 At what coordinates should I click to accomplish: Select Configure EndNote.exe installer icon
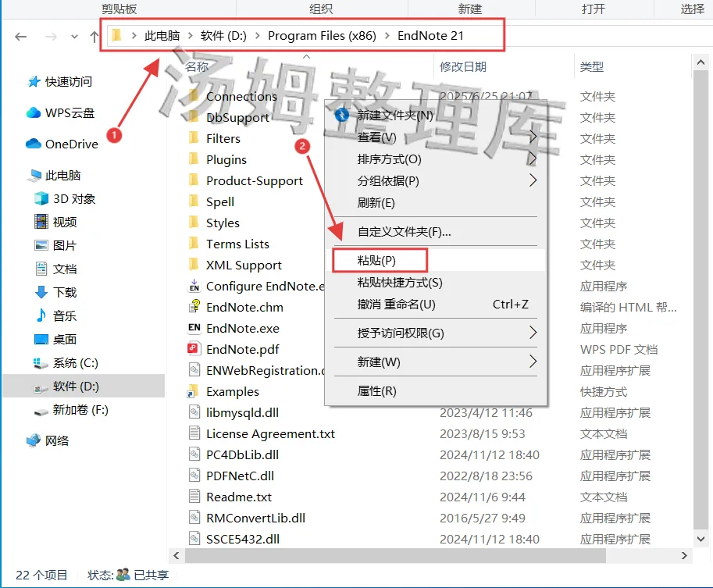tap(194, 286)
